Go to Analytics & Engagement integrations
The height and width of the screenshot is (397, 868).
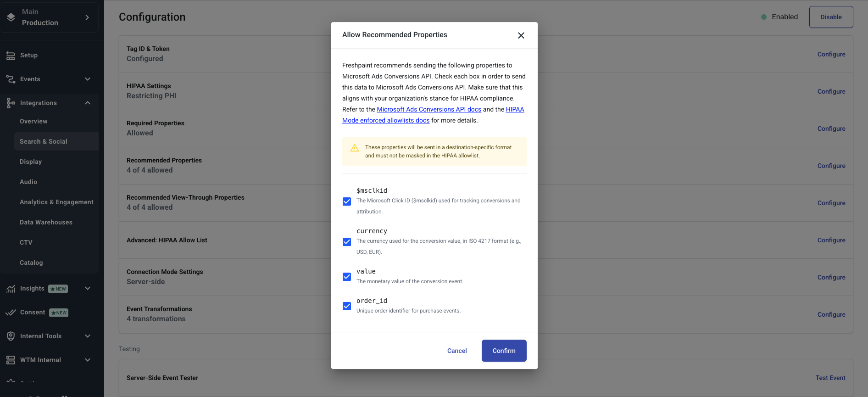tap(56, 202)
